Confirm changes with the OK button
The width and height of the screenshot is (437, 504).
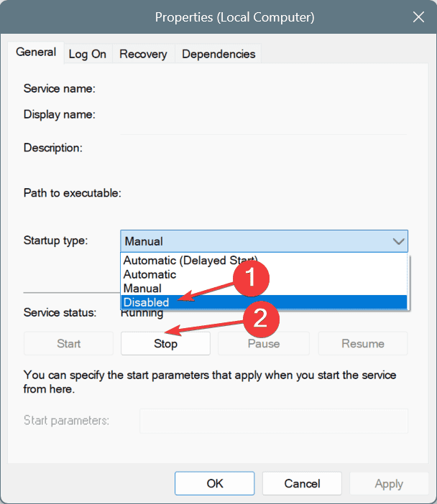pos(215,483)
